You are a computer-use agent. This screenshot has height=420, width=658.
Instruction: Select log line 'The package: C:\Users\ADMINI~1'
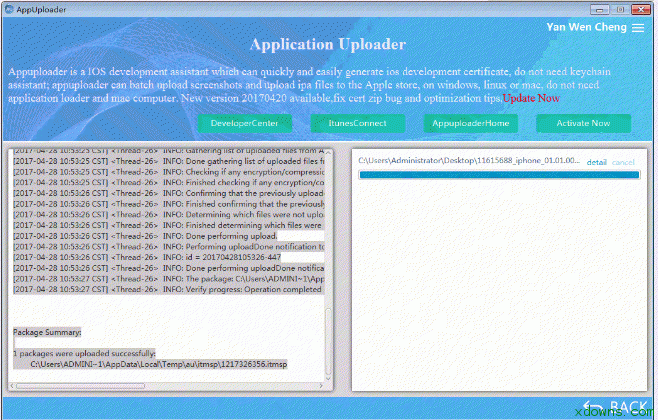coord(169,279)
